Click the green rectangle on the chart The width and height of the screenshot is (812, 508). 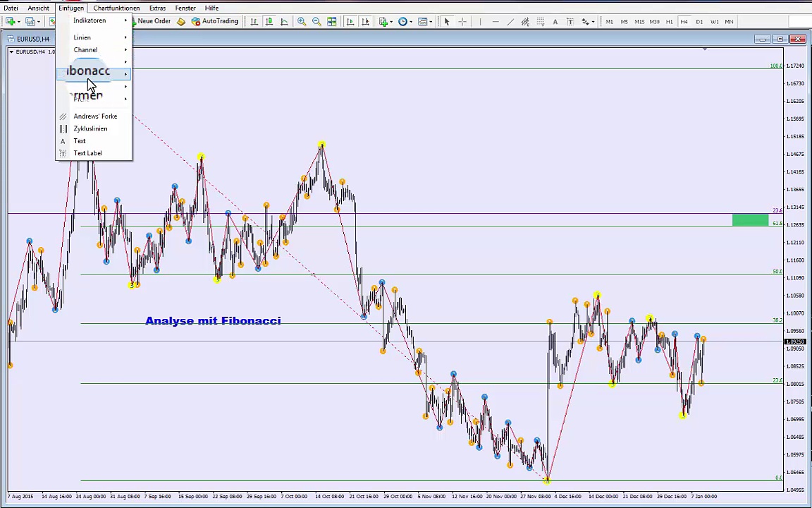click(750, 221)
